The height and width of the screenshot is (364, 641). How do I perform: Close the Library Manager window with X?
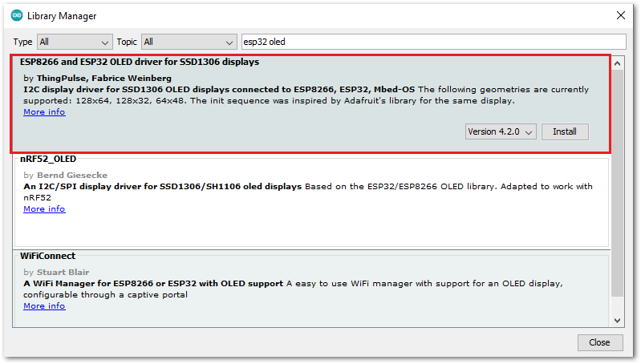pos(621,15)
